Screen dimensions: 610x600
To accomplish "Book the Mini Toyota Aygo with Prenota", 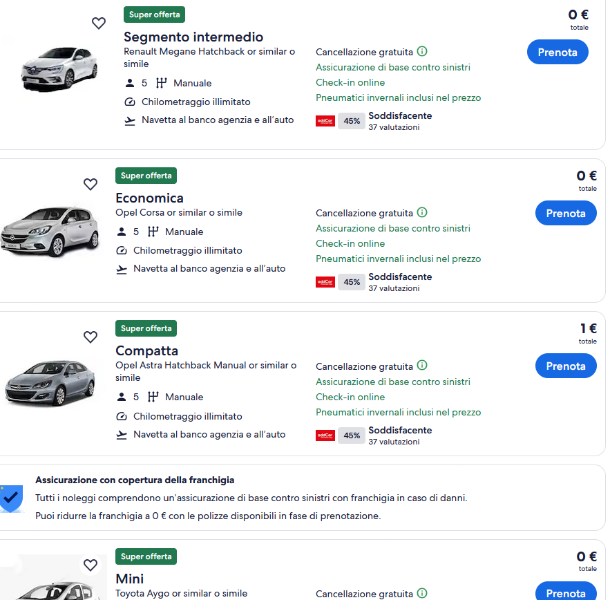I will pos(566,591).
